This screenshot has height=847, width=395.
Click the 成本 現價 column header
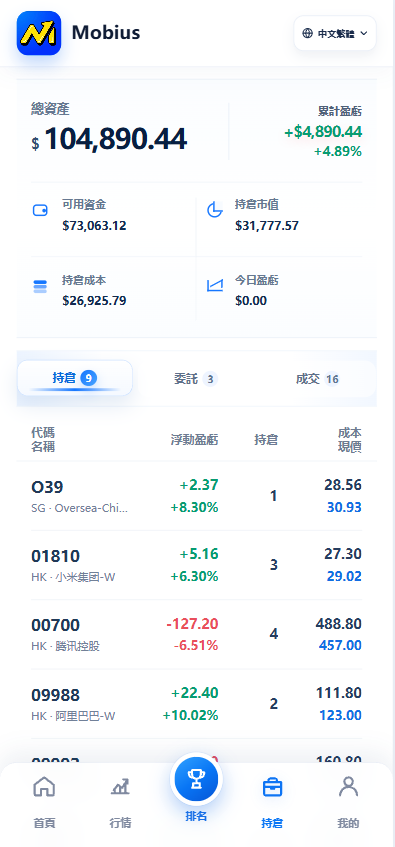[x=350, y=440]
